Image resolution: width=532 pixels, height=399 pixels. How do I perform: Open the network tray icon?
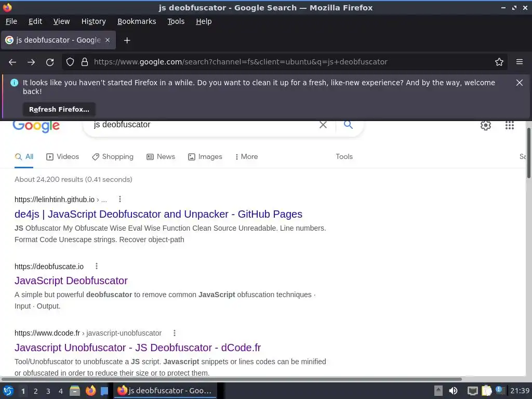tap(473, 391)
